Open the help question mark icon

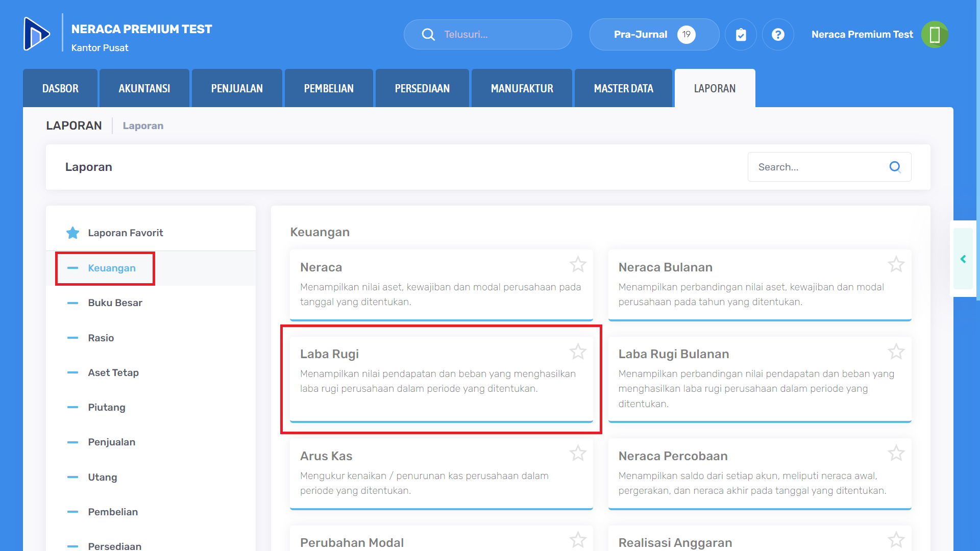click(x=777, y=35)
